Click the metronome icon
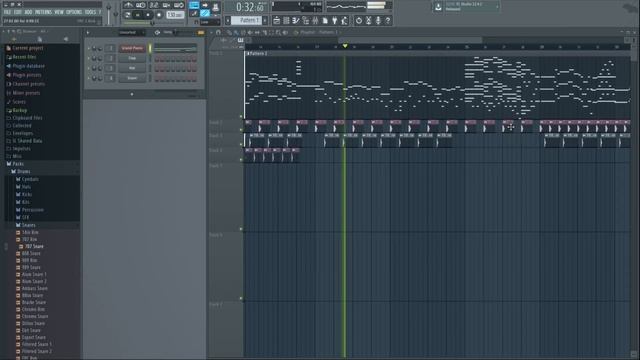The height and width of the screenshot is (360, 640). click(x=129, y=5)
